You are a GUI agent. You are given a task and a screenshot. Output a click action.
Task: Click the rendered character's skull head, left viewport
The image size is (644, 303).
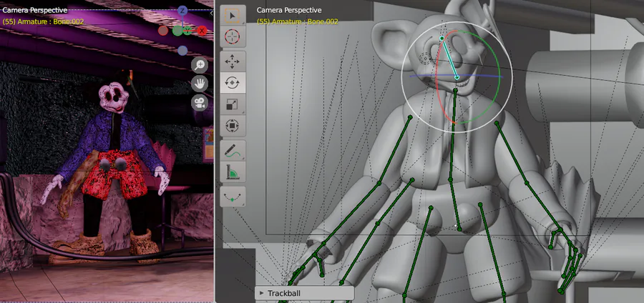tap(113, 97)
